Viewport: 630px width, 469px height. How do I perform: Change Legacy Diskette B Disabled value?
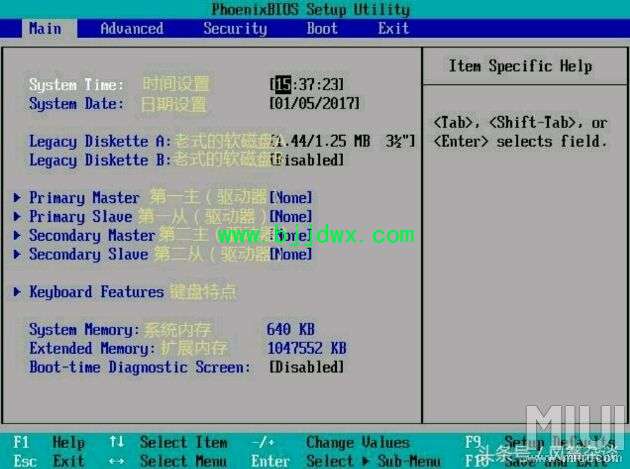click(307, 160)
